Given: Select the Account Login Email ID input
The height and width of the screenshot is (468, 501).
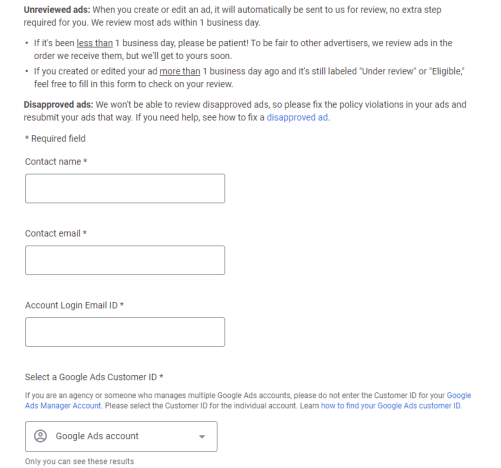Looking at the screenshot, I should click(x=125, y=332).
